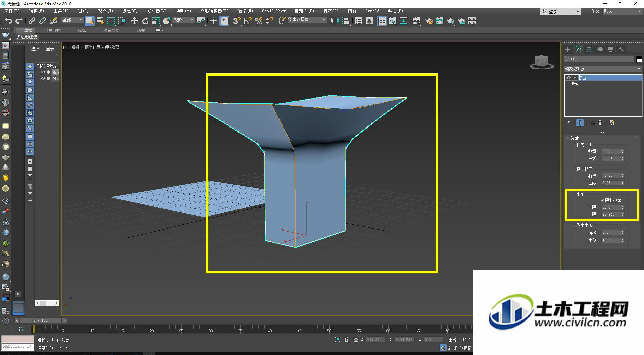This screenshot has height=355, width=644.
Task: Switch to the 自由形式 ribbon tab
Action: point(52,31)
